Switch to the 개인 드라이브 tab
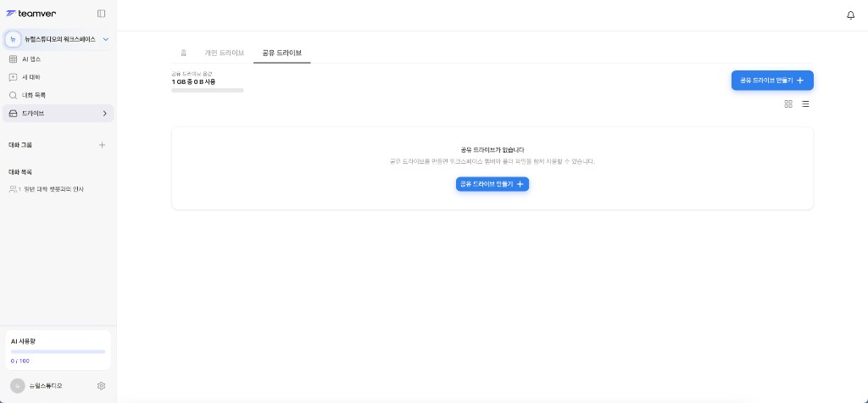The image size is (868, 403). tap(224, 53)
